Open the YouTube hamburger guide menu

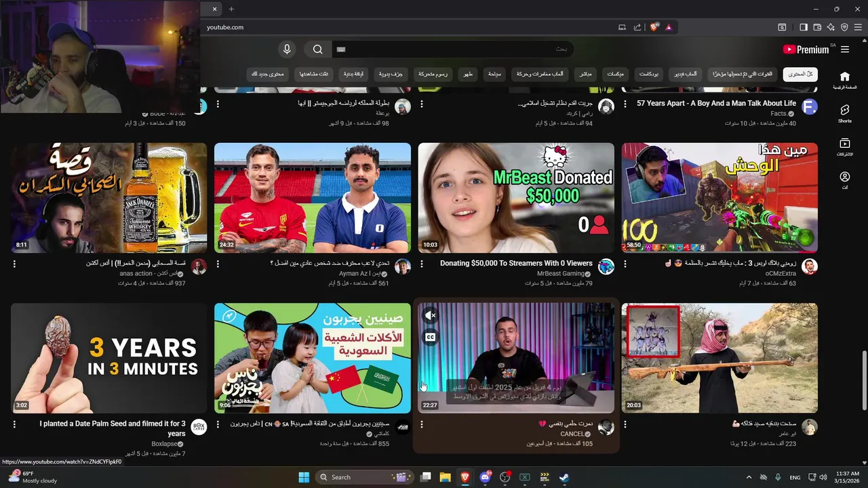coord(845,49)
